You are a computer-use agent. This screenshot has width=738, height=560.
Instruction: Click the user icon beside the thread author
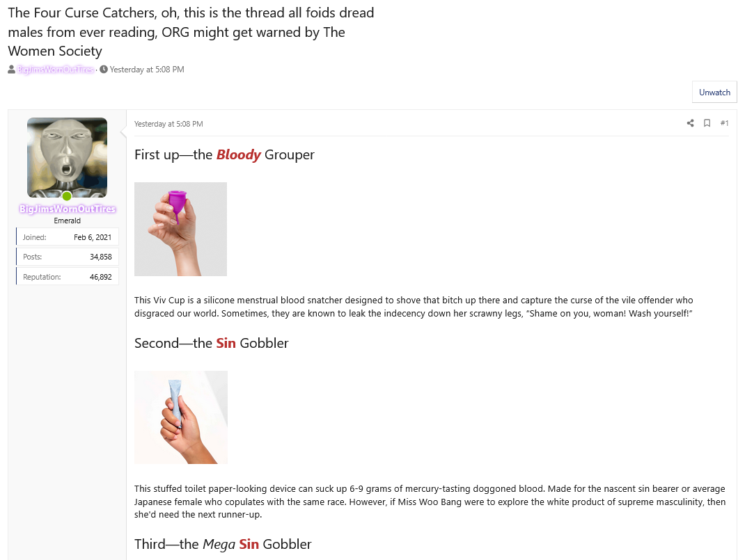[x=11, y=70]
